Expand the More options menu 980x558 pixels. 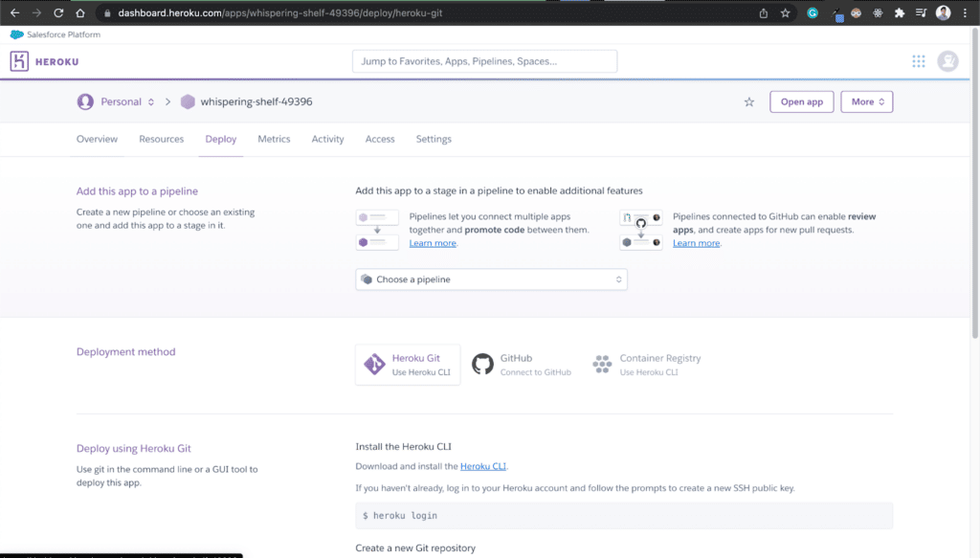click(x=866, y=101)
